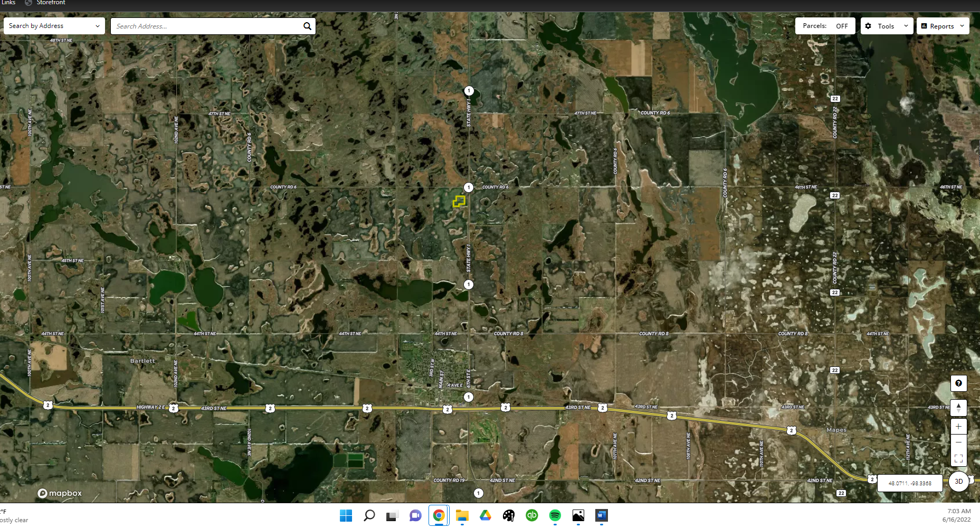Open QuickBooks from the taskbar
Image resolution: width=980 pixels, height=528 pixels.
coord(531,515)
